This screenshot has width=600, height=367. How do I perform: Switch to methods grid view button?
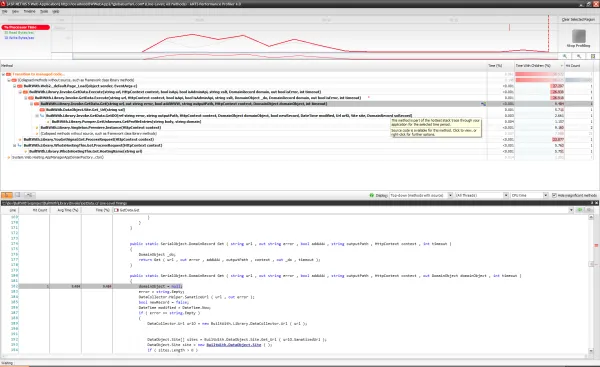tap(18, 195)
